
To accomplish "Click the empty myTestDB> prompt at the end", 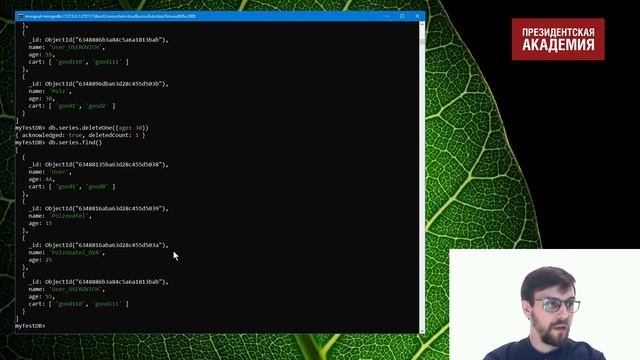I will point(30,326).
